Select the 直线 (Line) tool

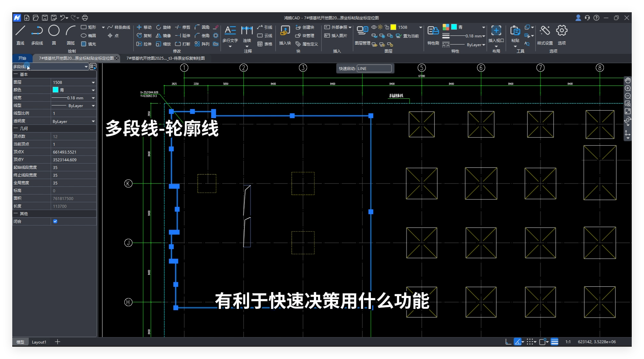coord(20,31)
